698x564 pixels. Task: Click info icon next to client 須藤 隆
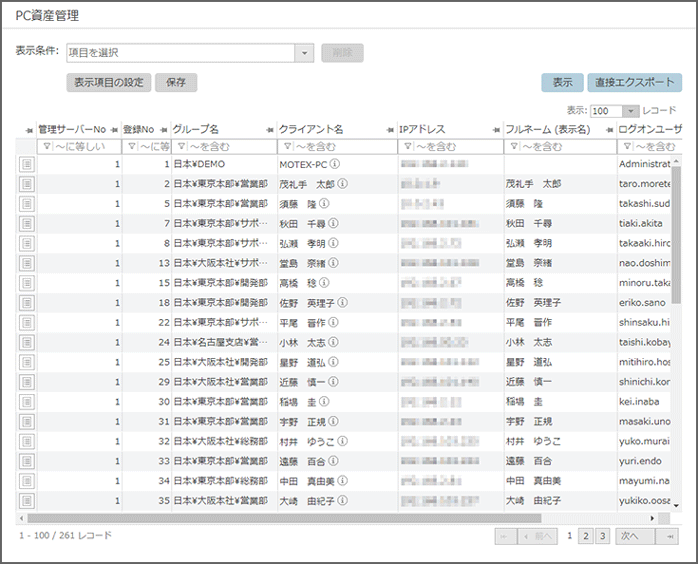click(x=325, y=203)
